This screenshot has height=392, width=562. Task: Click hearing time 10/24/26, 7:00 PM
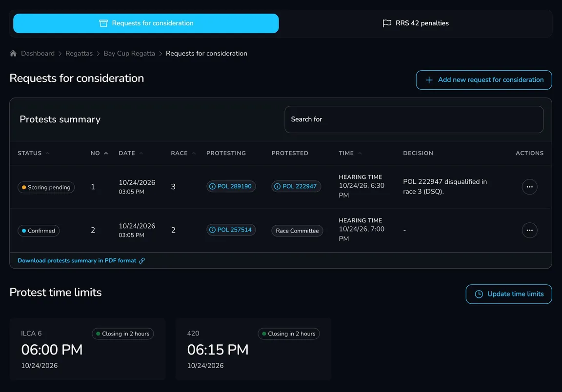[361, 234]
